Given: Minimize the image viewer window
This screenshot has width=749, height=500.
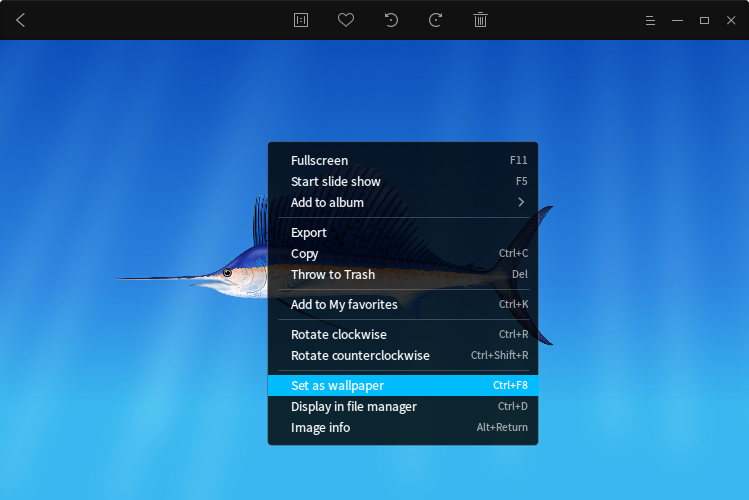Looking at the screenshot, I should (x=677, y=21).
